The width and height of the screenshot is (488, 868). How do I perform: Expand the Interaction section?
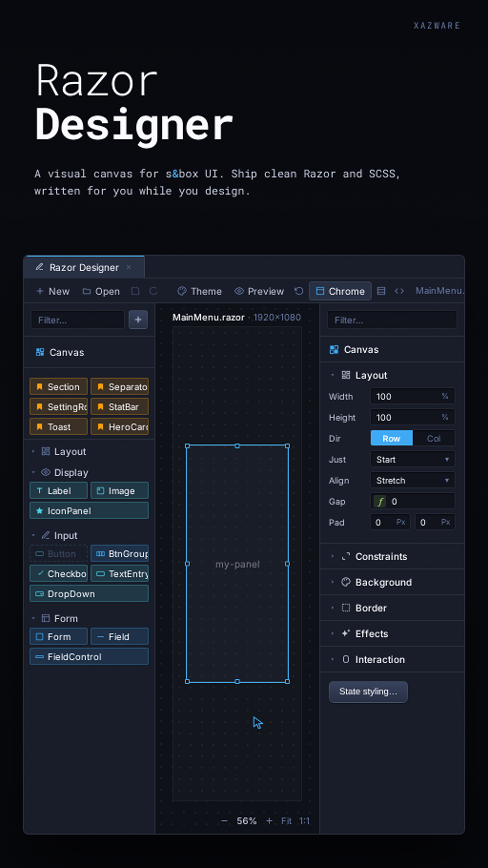click(393, 660)
